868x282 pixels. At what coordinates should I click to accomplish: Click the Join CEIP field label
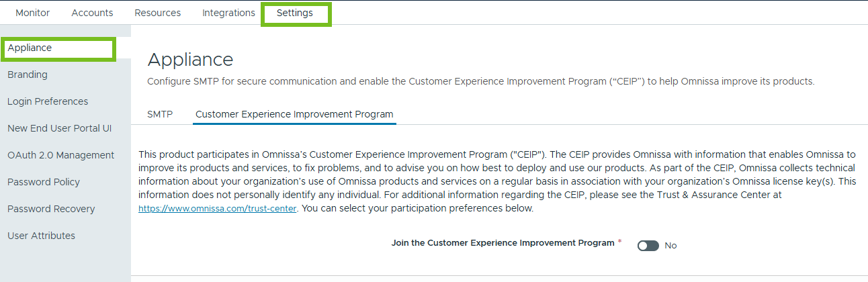click(503, 243)
